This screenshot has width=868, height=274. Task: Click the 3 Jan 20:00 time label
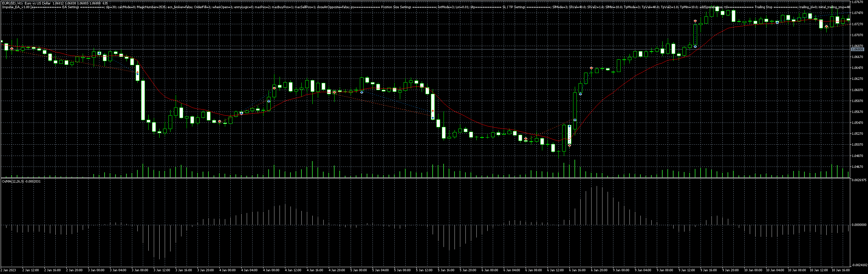205,270
